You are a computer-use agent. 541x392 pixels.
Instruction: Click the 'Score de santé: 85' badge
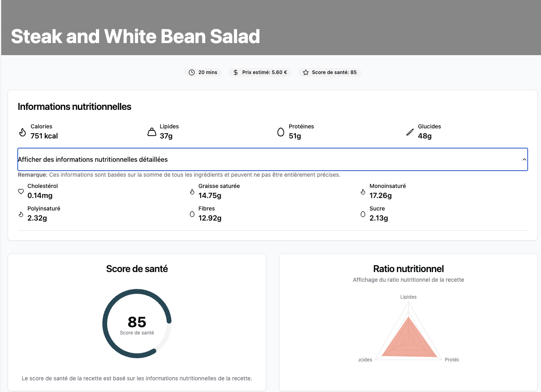click(330, 72)
